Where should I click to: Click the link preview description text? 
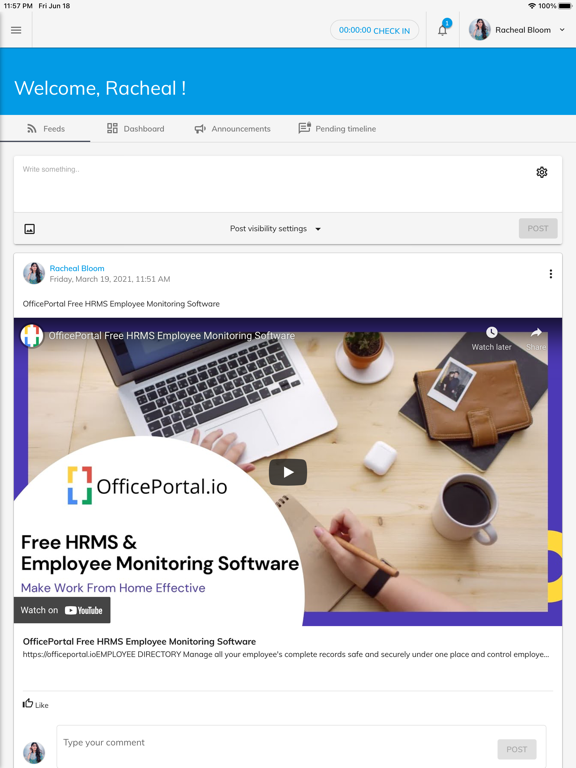pyautogui.click(x=286, y=654)
